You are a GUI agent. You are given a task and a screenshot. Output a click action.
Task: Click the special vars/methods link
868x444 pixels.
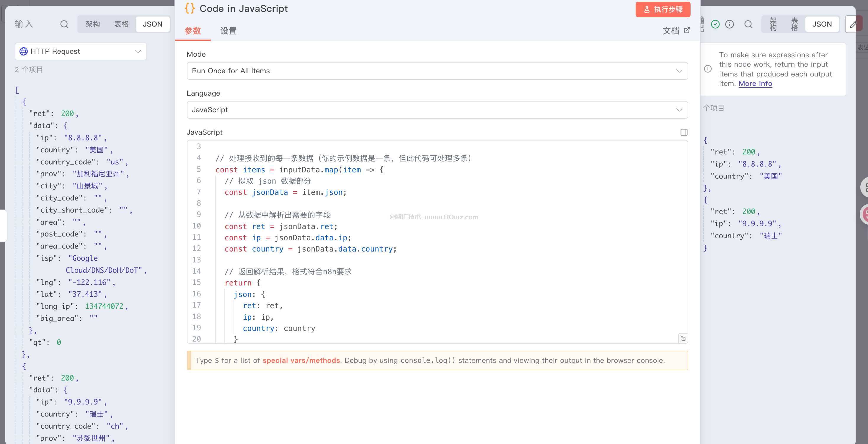point(301,360)
